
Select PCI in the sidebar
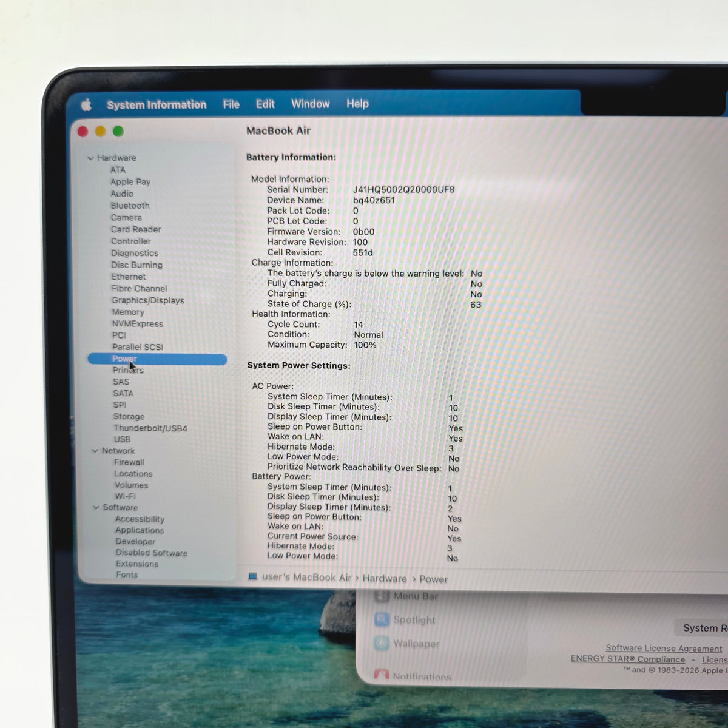(x=118, y=335)
